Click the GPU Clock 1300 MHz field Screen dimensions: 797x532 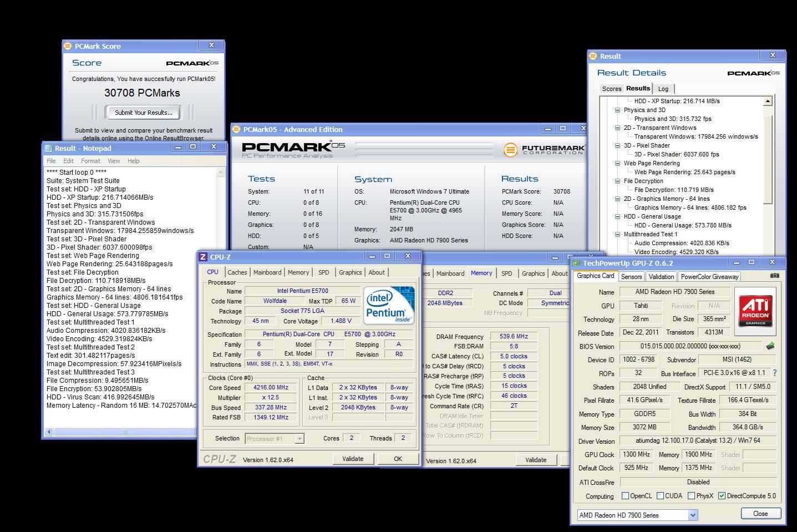[x=636, y=454]
